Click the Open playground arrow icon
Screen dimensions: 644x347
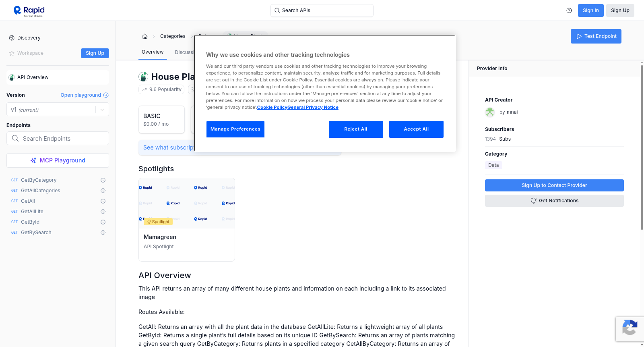[106, 95]
